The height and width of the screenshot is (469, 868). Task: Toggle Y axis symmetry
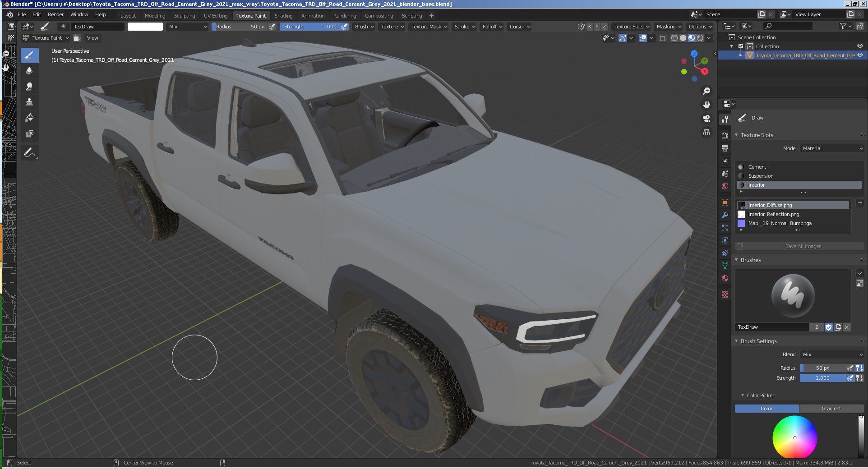click(x=597, y=27)
